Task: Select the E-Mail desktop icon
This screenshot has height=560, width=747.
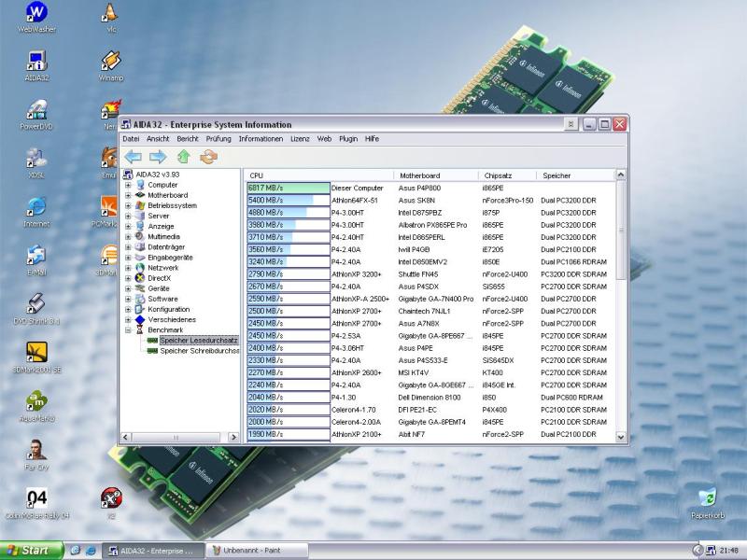Action: click(36, 260)
